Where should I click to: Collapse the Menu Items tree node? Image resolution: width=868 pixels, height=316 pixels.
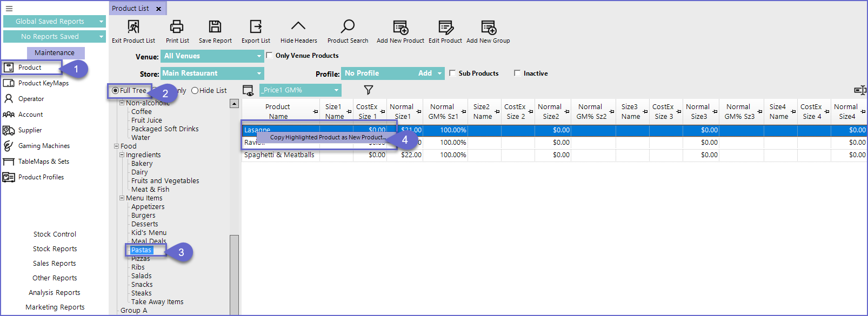(122, 198)
